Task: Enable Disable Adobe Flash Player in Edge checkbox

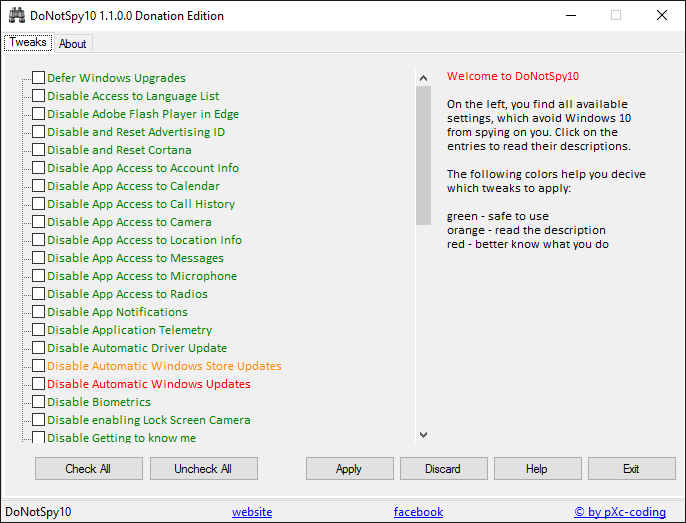Action: coord(38,113)
